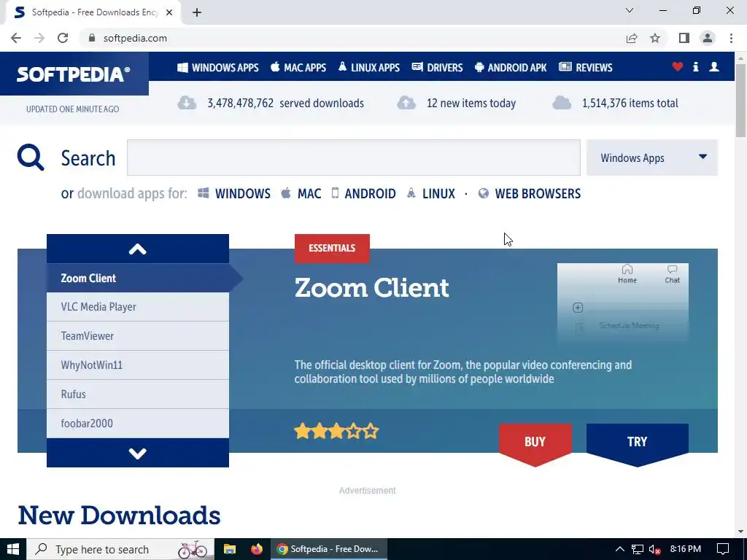This screenshot has width=747, height=560.
Task: Click the red BUY button
Action: pos(535,444)
